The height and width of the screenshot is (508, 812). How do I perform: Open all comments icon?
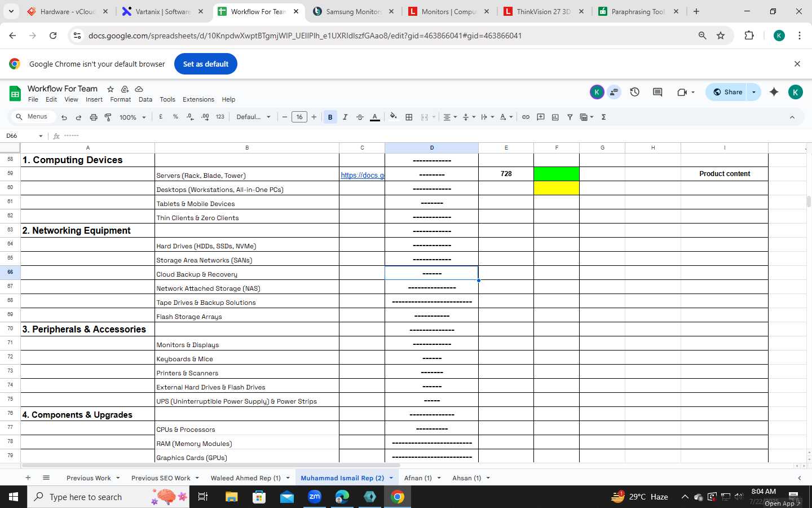click(x=657, y=92)
